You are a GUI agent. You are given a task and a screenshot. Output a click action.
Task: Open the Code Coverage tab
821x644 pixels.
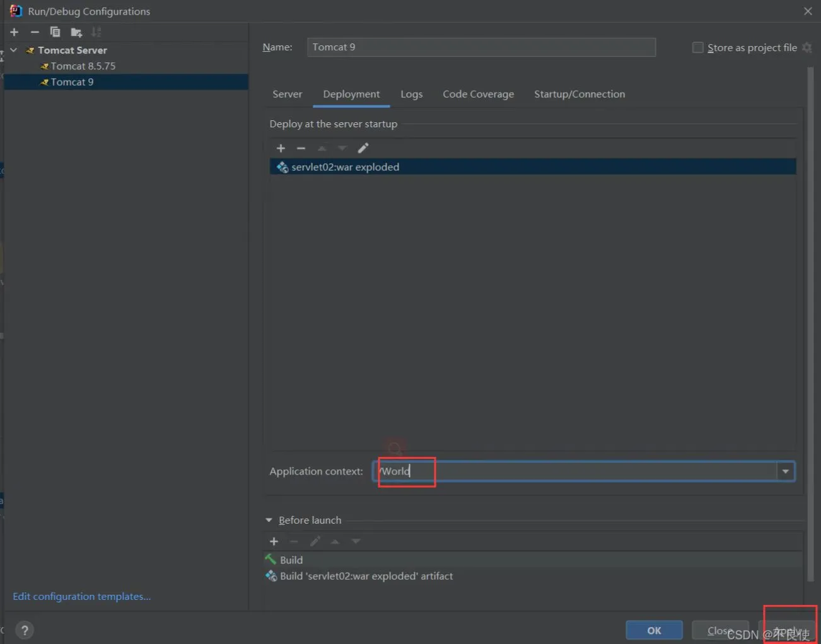click(478, 94)
